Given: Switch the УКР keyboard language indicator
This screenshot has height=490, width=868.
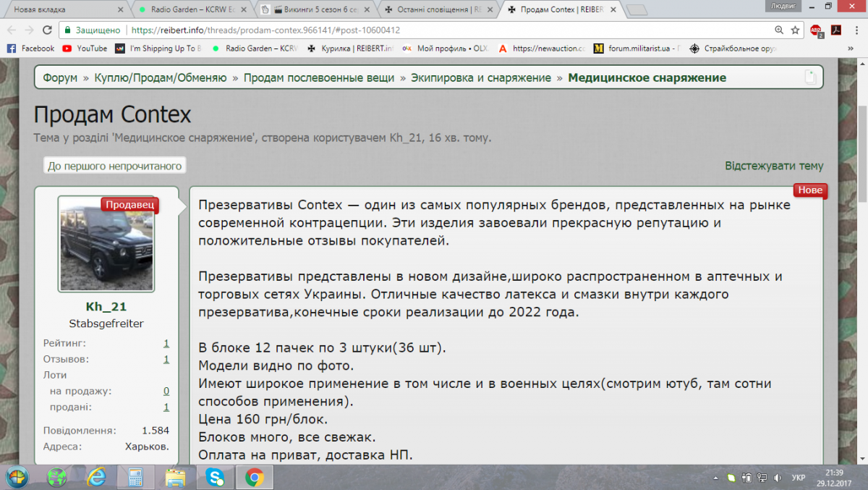Looking at the screenshot, I should (x=799, y=478).
